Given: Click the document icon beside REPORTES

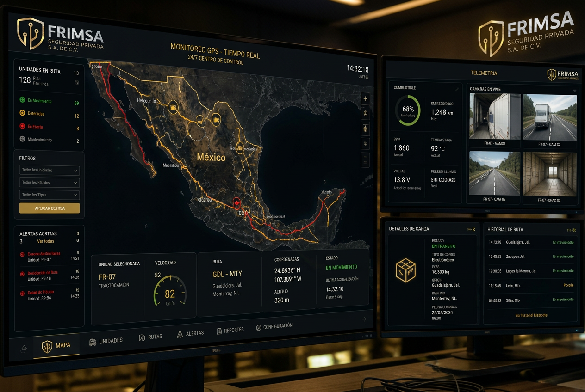Looking at the screenshot, I should [x=219, y=331].
